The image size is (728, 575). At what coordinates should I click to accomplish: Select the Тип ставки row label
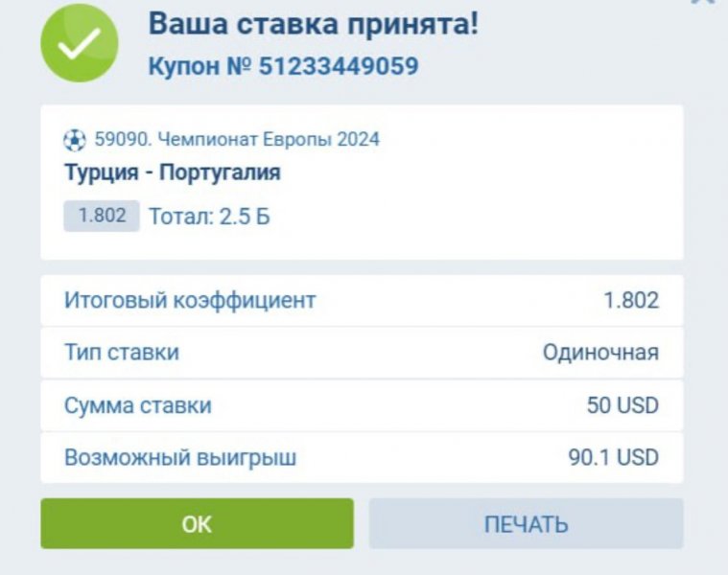[122, 353]
